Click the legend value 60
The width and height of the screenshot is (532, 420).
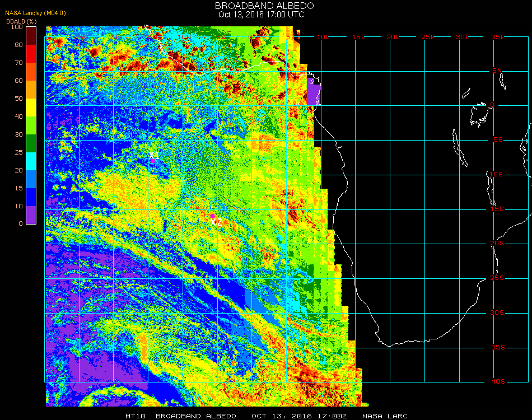tap(18, 81)
